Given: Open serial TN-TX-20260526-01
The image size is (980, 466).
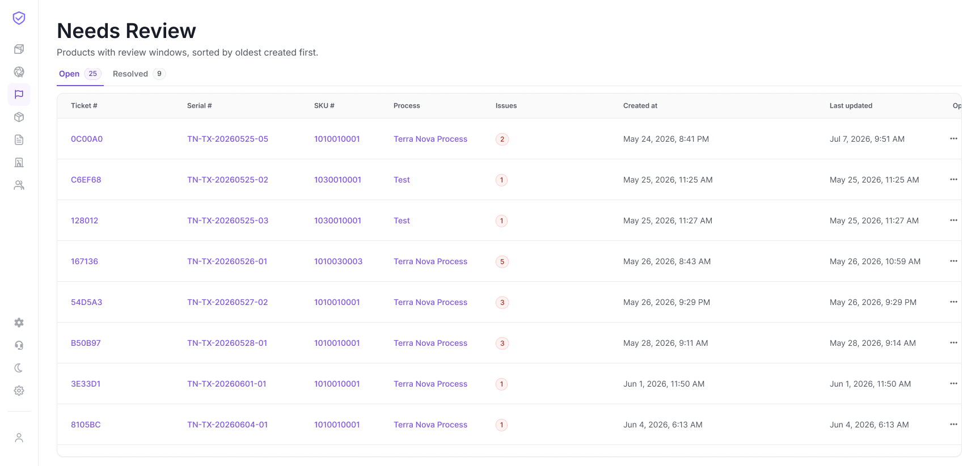Looking at the screenshot, I should [x=227, y=261].
